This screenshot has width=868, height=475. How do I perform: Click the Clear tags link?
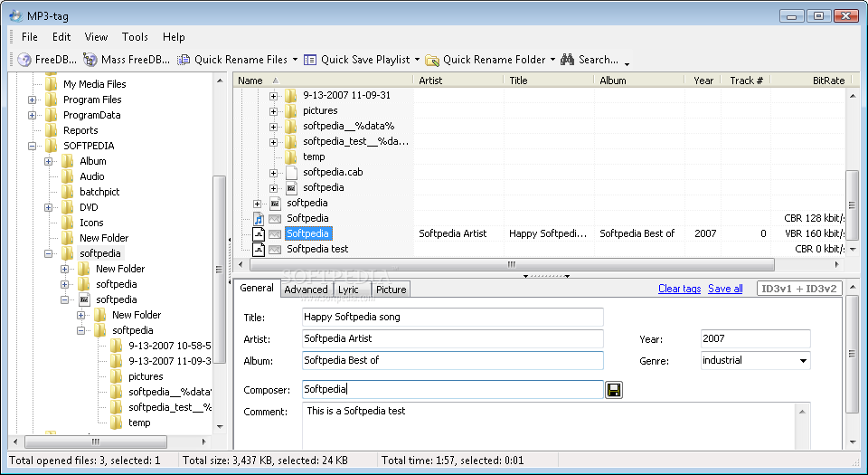(679, 289)
